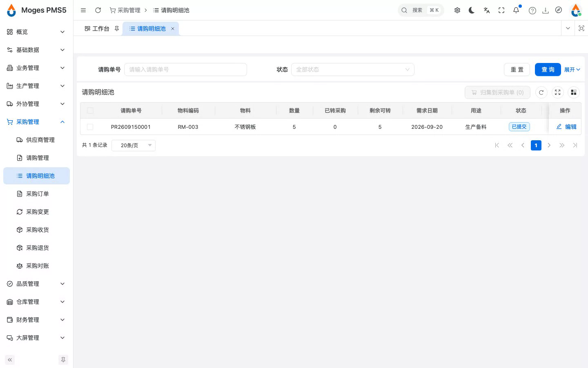Go to next page arrow
This screenshot has width=588, height=368.
coord(549,145)
